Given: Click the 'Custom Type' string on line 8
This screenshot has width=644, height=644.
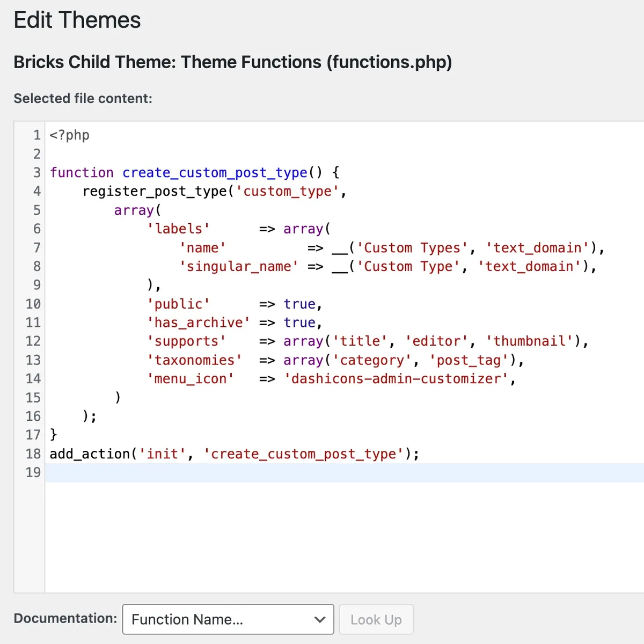Looking at the screenshot, I should (x=409, y=267).
